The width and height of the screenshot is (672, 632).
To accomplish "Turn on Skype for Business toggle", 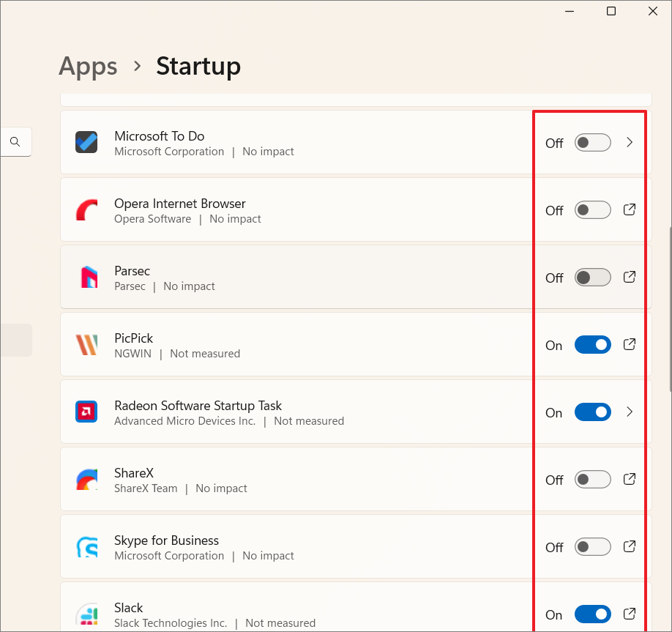I will (x=592, y=546).
